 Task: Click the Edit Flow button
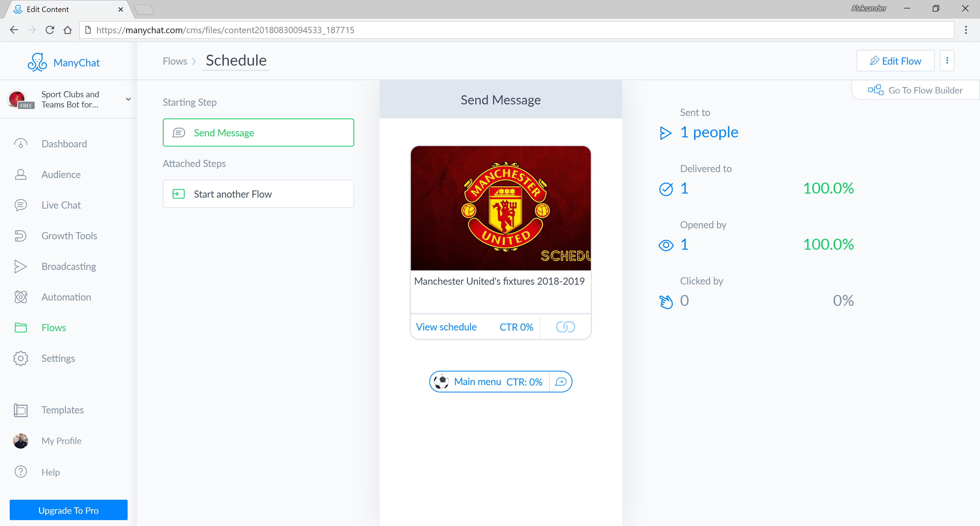pos(895,61)
